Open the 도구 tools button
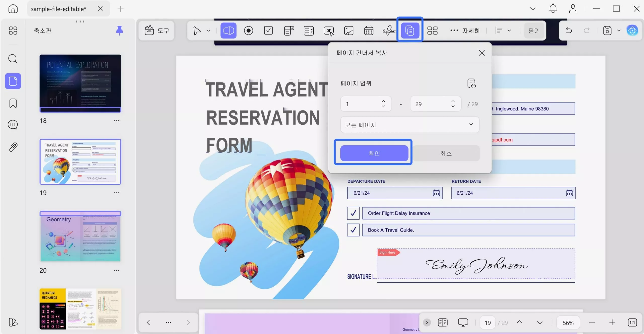 [x=156, y=31]
